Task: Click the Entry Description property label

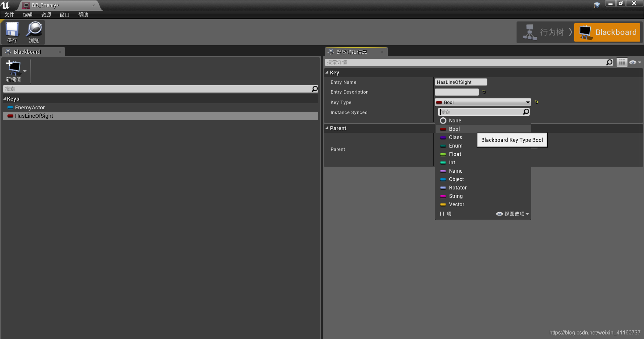Action: pyautogui.click(x=350, y=92)
